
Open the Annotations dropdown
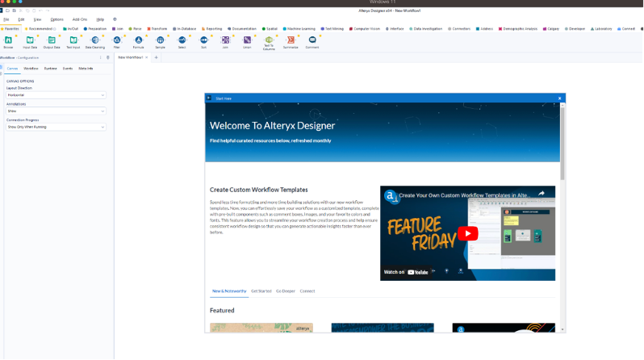pyautogui.click(x=56, y=111)
